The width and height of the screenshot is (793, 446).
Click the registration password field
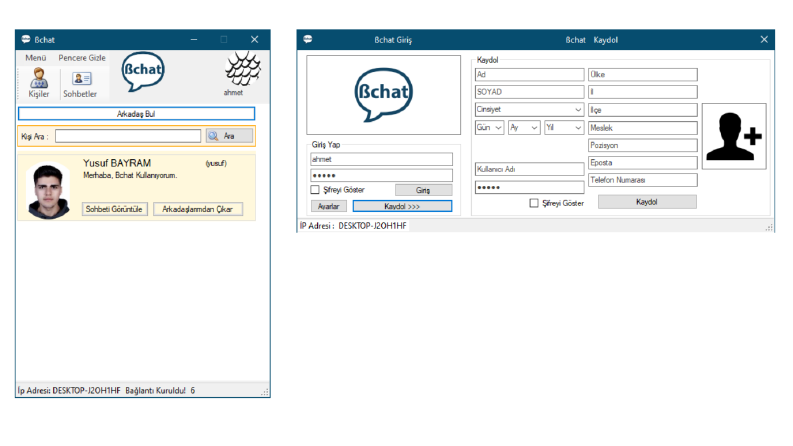tap(530, 187)
